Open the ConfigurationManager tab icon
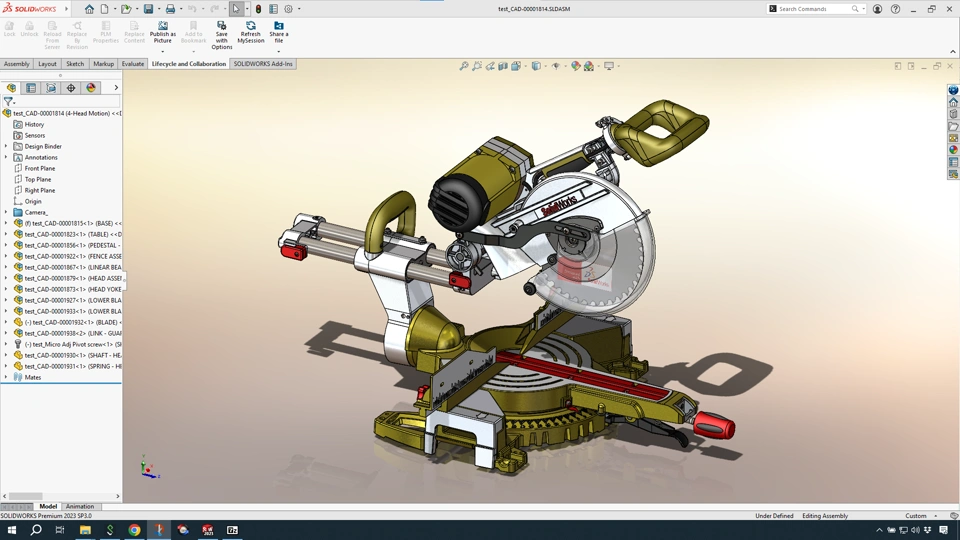The width and height of the screenshot is (960, 540). click(51, 88)
